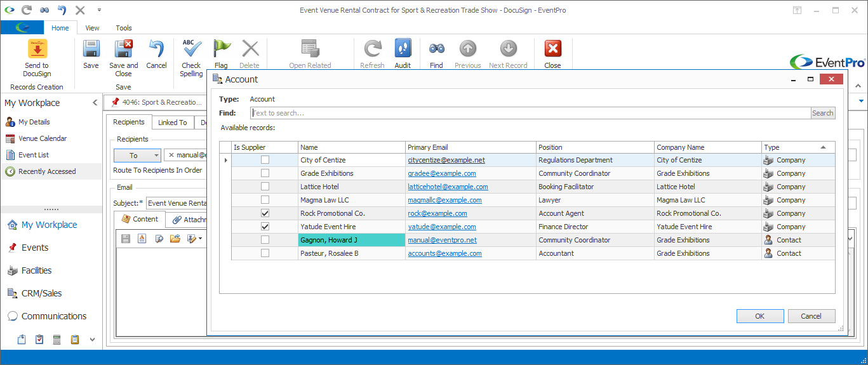Select the highlighted name Gagnon, Howard J
868x365 pixels.
(351, 240)
